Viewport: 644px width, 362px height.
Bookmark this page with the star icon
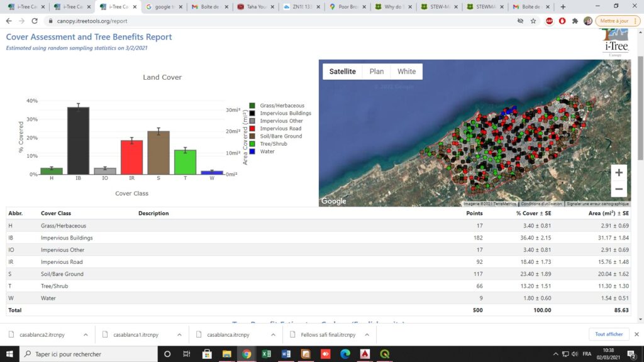click(x=533, y=21)
